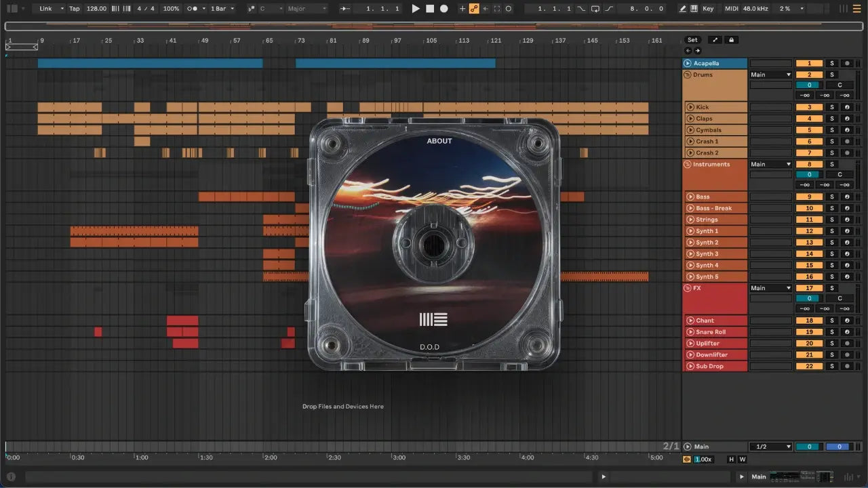This screenshot has height=488, width=868.
Task: Open the Main track 1/2 output dropdown
Action: coord(771,447)
